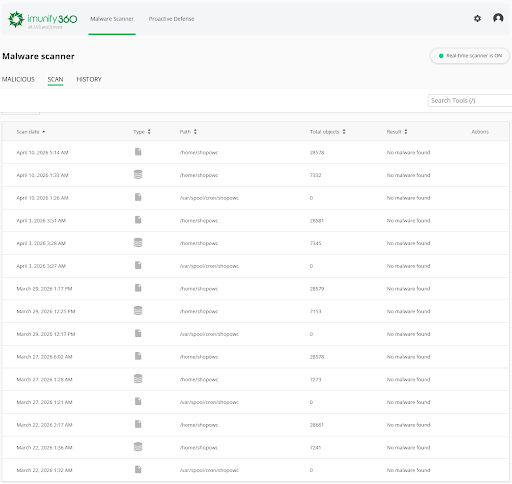This screenshot has height=484, width=512.
Task: Open the user profile avatar menu
Action: pyautogui.click(x=498, y=18)
